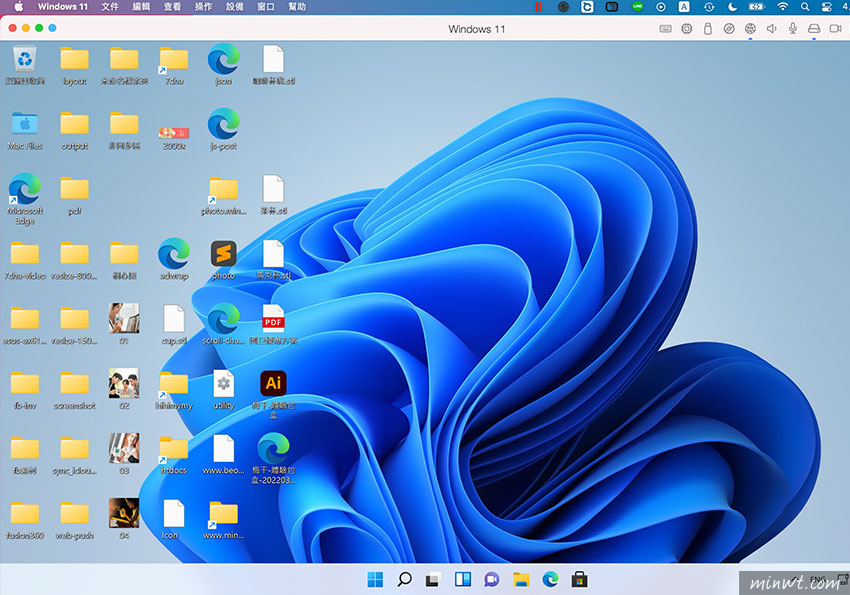The width and height of the screenshot is (850, 595).
Task: Select the PDF document desktop icon
Action: 273,319
